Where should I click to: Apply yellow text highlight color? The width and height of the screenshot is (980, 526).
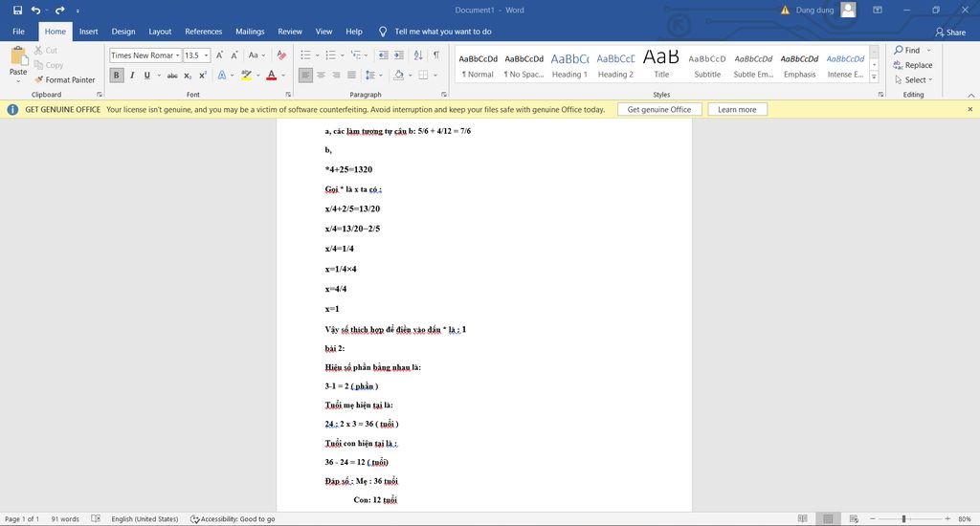coord(247,75)
